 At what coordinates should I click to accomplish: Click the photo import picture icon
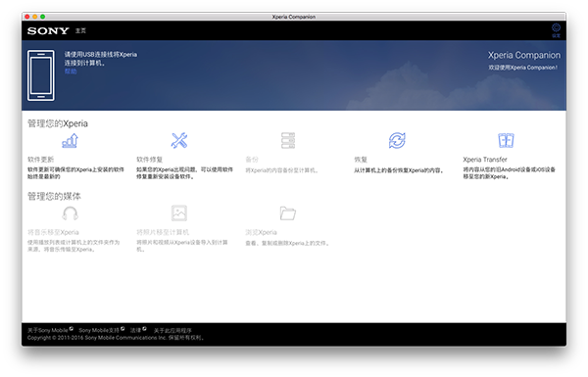(179, 213)
